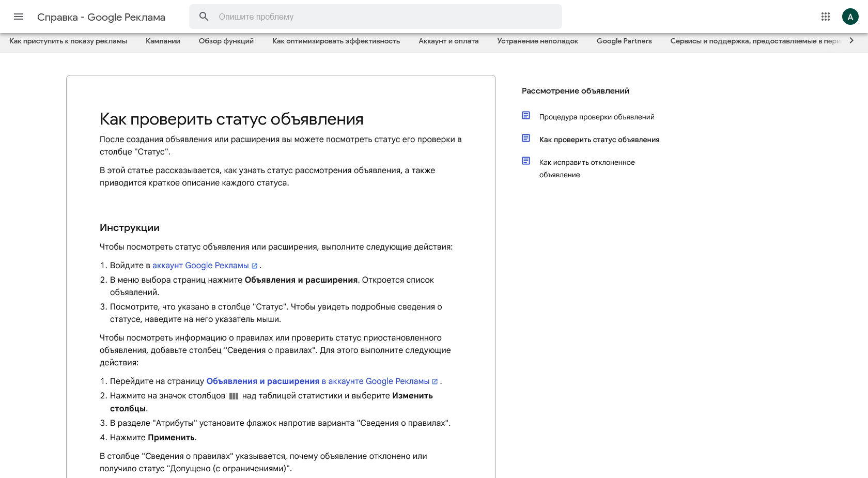868x478 pixels.
Task: Click external link icon after 'аккаунт Google Рекламы'
Action: (254, 266)
